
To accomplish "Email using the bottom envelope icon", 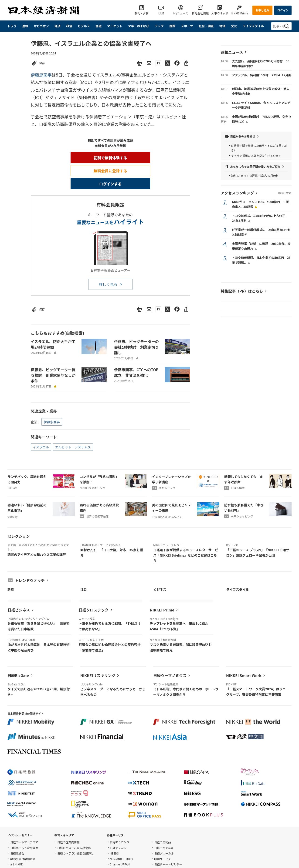I will pyautogui.click(x=149, y=309).
